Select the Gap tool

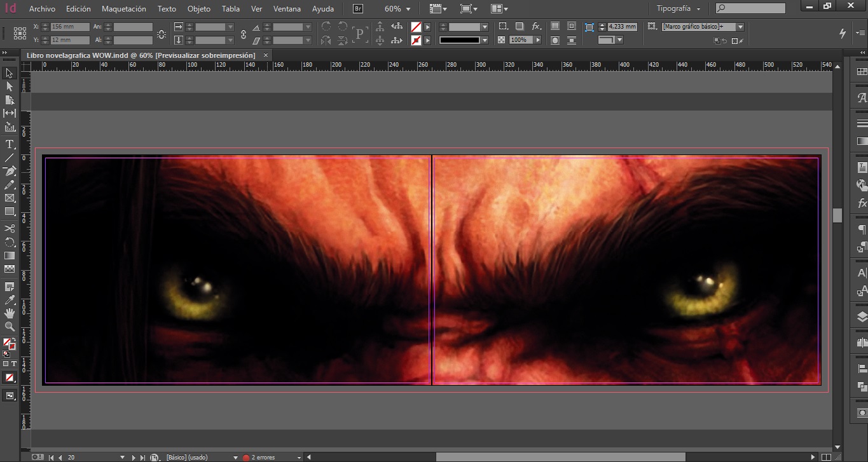pos(10,113)
